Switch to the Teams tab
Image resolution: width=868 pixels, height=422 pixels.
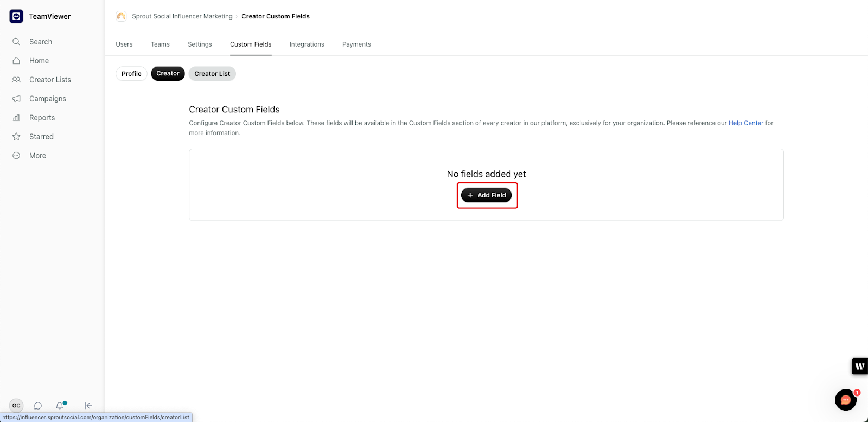click(160, 44)
